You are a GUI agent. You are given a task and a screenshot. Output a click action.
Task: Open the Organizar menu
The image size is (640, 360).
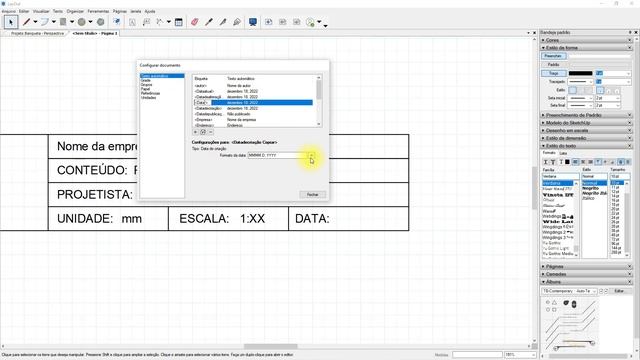tap(75, 11)
